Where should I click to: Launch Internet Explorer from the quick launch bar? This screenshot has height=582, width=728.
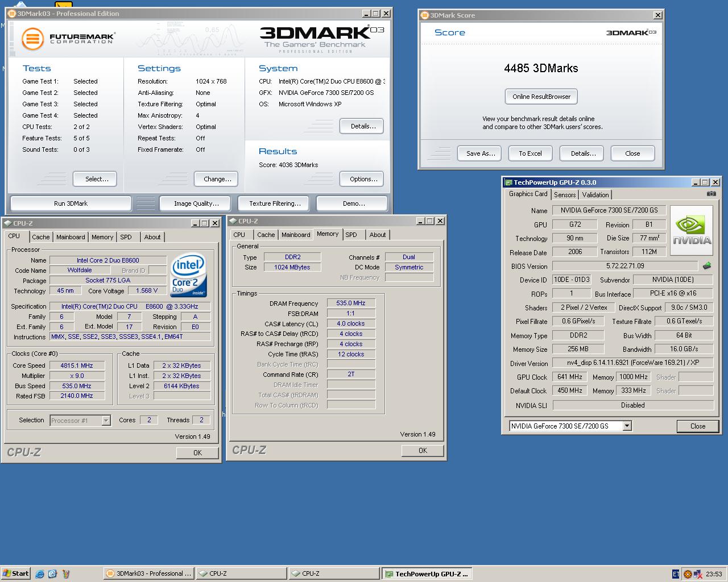coord(39,574)
